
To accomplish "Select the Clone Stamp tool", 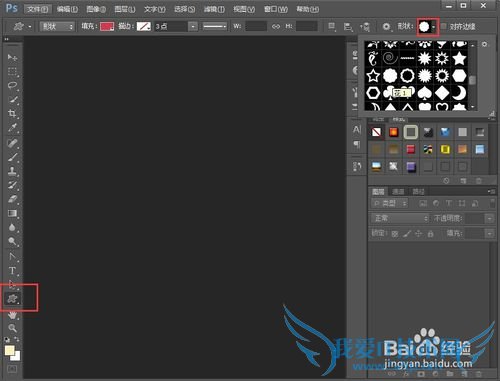I will pos(12,171).
